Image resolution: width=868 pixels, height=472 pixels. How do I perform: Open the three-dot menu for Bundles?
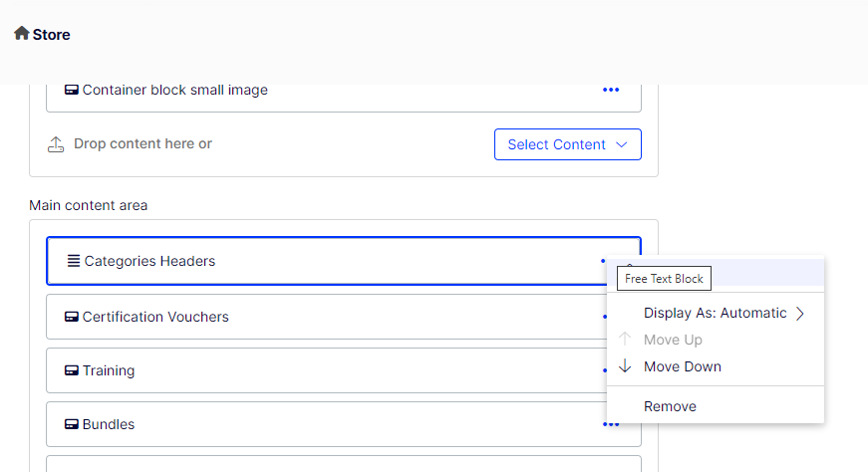610,425
